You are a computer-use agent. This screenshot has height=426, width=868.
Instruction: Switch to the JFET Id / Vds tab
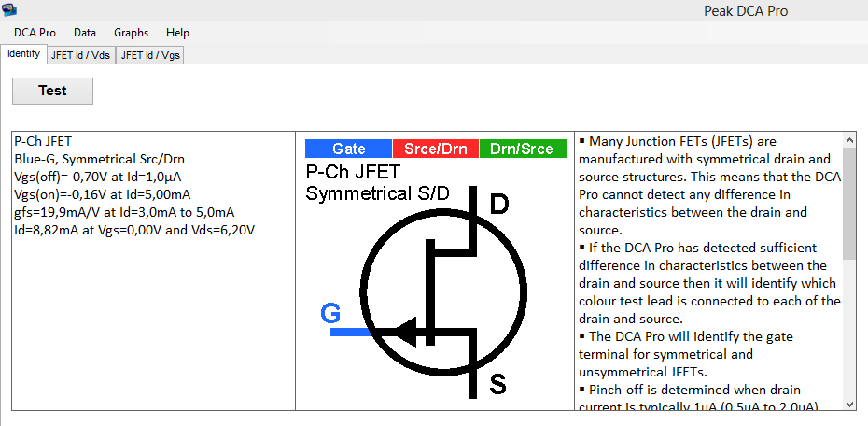81,55
